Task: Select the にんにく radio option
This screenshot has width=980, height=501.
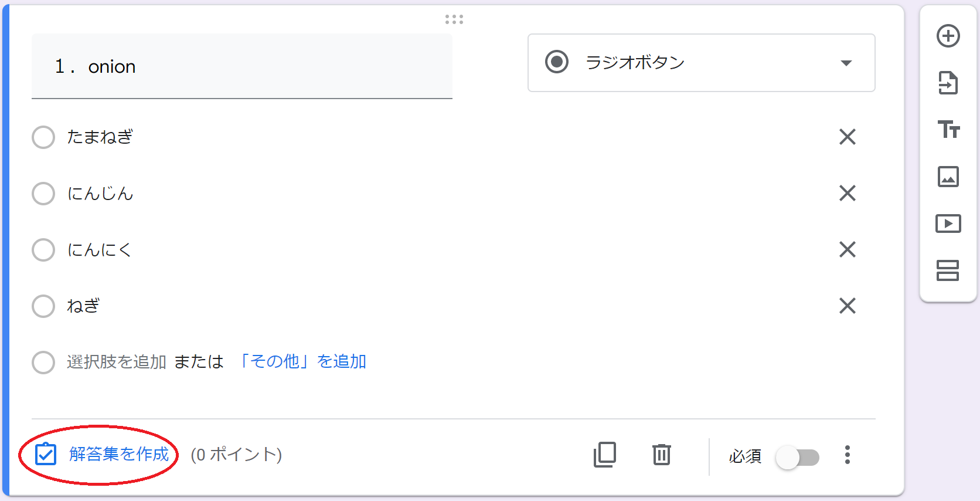Action: [x=43, y=250]
